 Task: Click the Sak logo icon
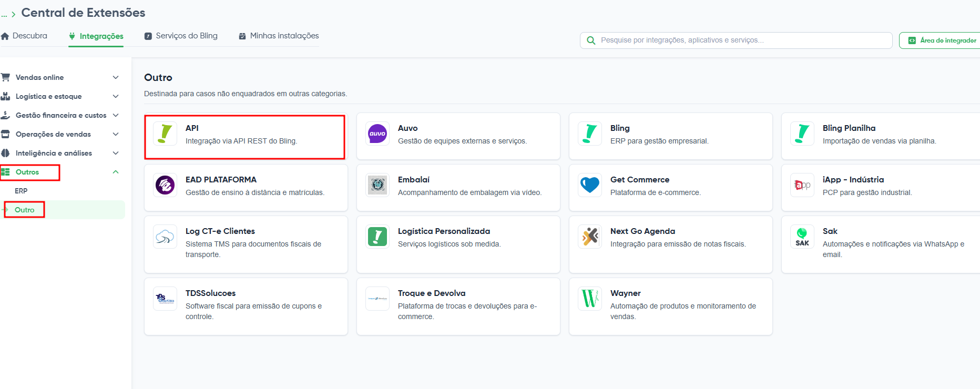tap(802, 237)
